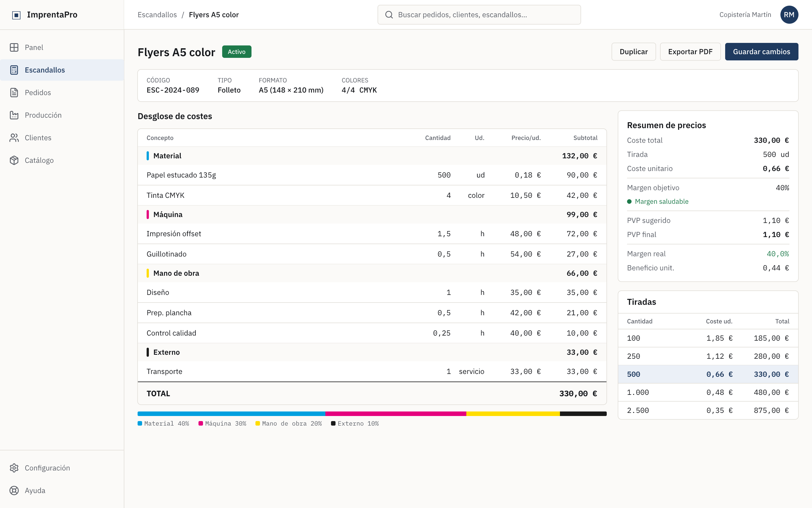Click the yellow Mano de obra bar segment
Viewport: 812px width, 508px height.
click(x=513, y=413)
